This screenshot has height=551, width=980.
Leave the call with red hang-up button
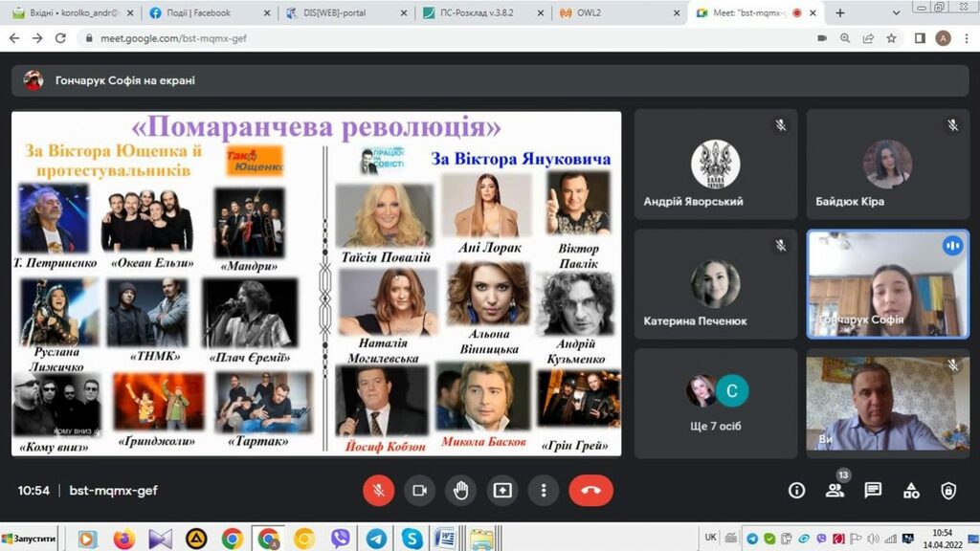(x=590, y=491)
